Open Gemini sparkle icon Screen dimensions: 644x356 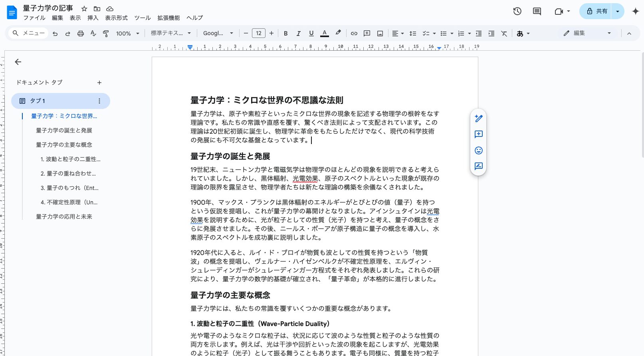click(x=636, y=11)
